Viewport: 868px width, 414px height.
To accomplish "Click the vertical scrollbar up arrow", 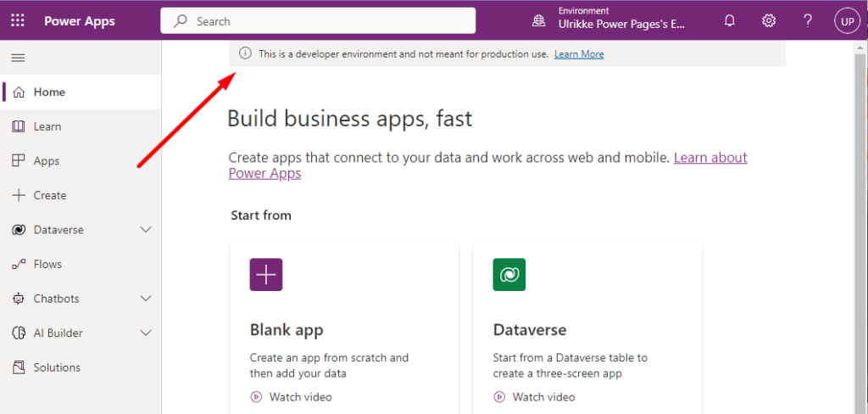I will coord(860,48).
